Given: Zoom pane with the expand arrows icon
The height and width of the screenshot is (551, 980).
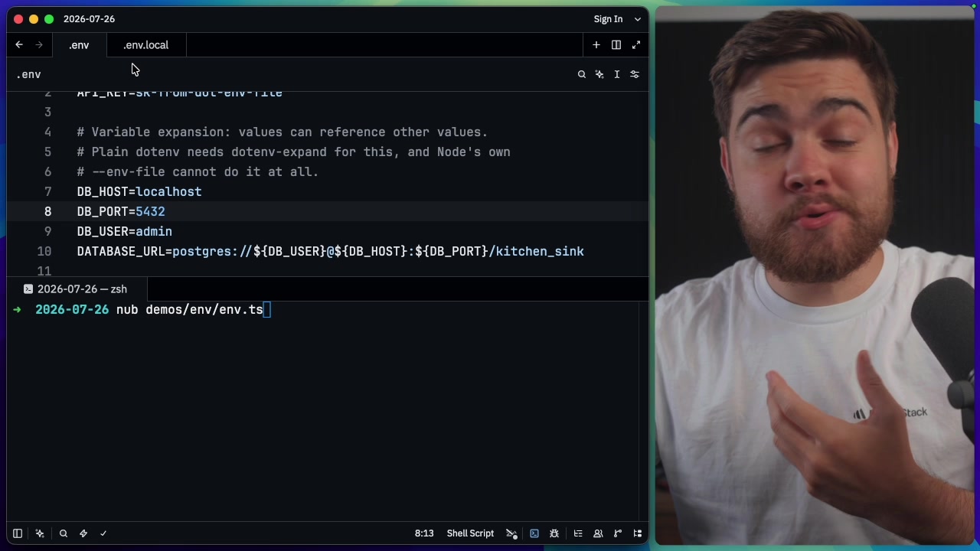Looking at the screenshot, I should tap(636, 45).
